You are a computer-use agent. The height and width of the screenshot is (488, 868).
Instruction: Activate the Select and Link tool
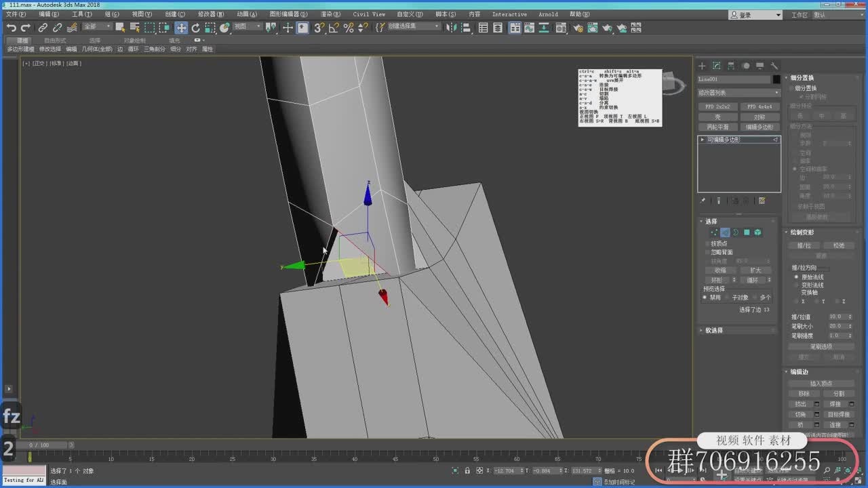[x=43, y=28]
